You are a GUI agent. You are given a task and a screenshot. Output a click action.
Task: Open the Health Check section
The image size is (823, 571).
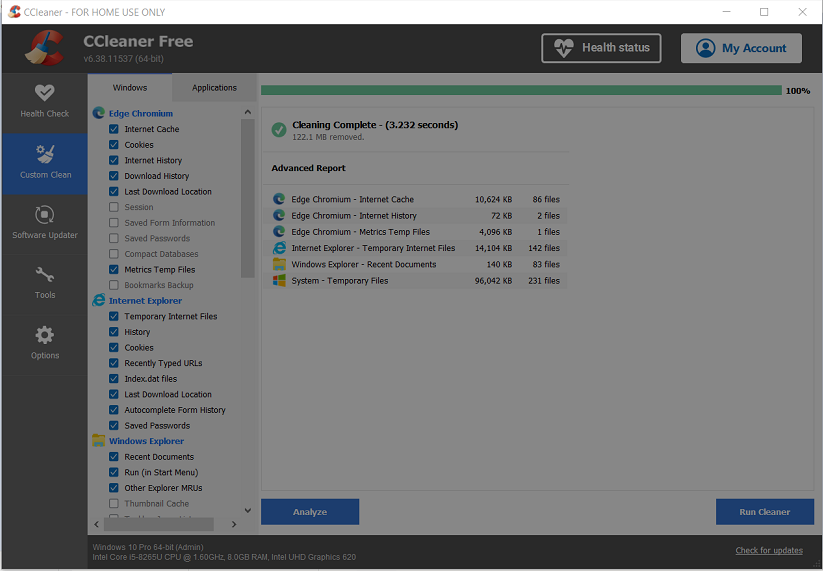[45, 103]
